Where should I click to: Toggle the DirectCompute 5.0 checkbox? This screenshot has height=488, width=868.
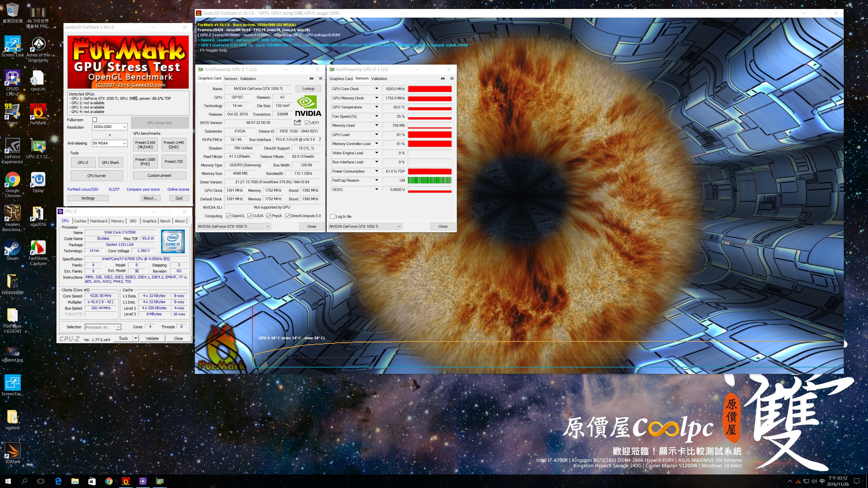click(x=288, y=216)
